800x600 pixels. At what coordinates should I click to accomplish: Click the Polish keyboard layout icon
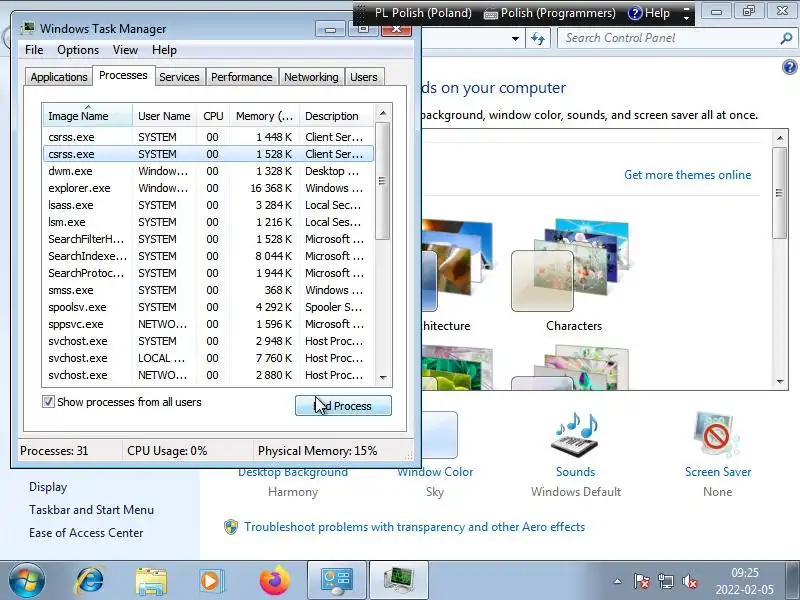[491, 14]
